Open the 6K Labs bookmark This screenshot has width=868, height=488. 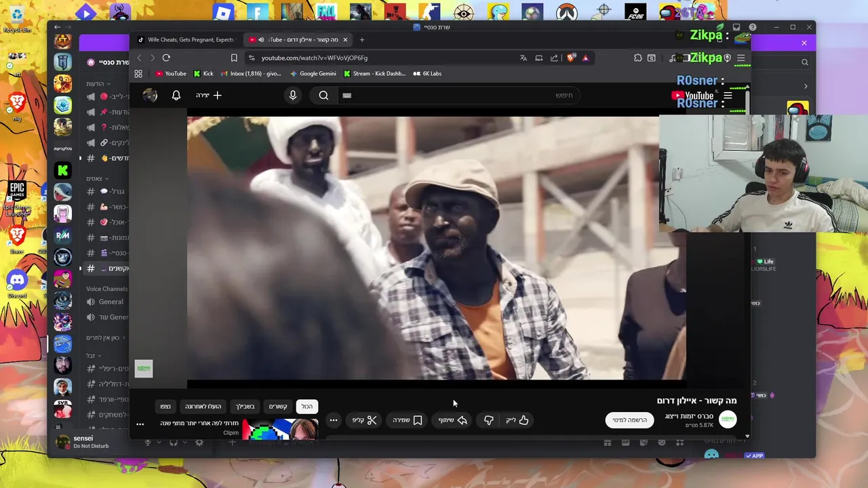pos(428,73)
